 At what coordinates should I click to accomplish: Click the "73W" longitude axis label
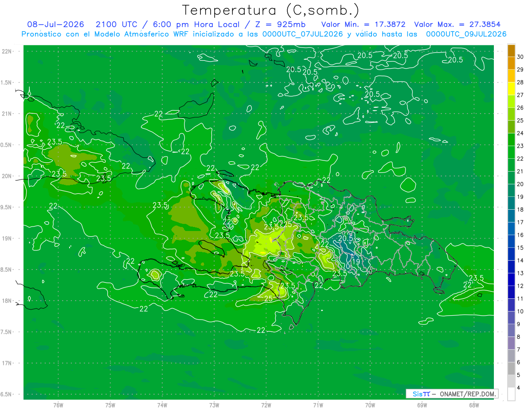(x=214, y=405)
